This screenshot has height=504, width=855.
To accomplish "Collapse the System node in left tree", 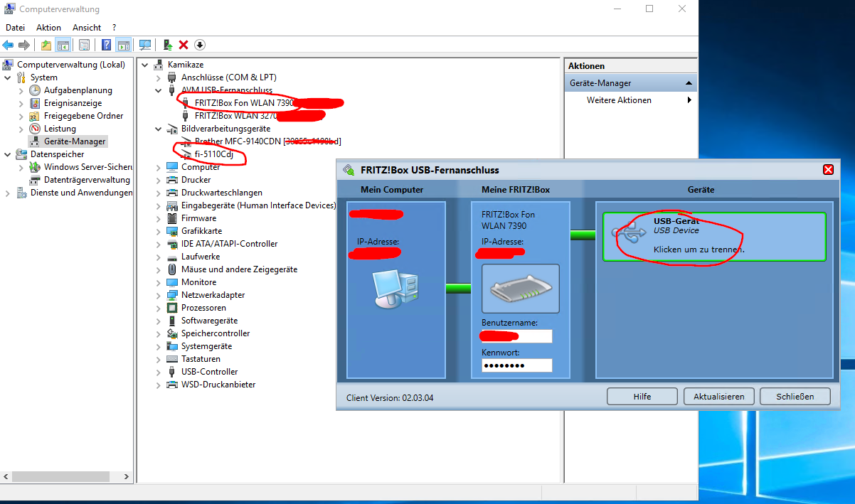I will point(8,77).
